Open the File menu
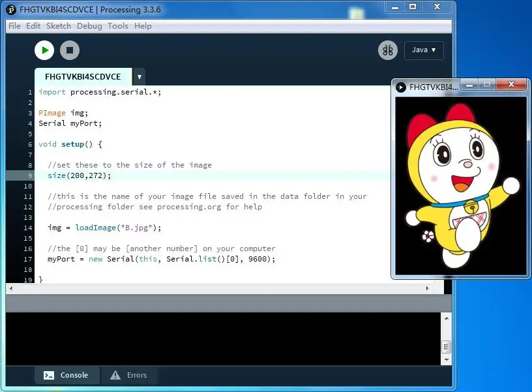 point(14,26)
